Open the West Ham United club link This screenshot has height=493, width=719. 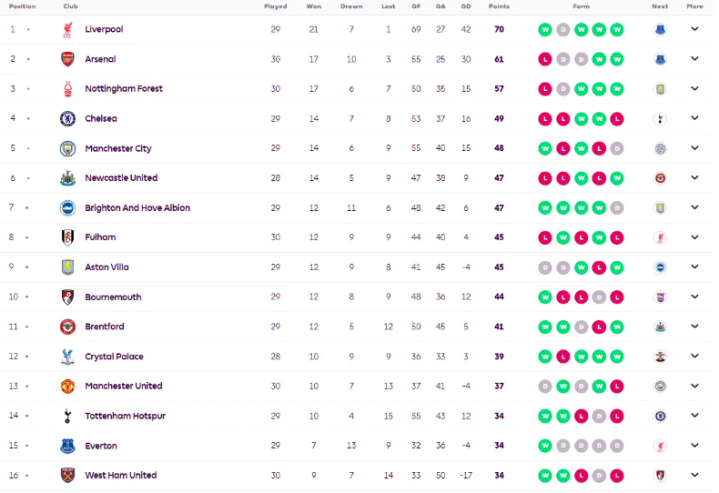(121, 475)
